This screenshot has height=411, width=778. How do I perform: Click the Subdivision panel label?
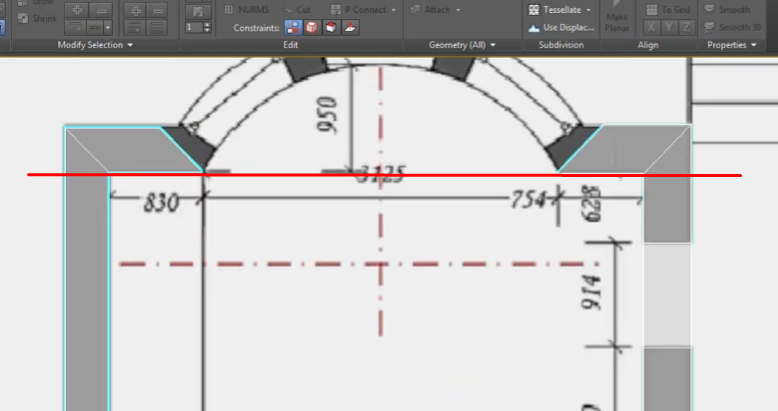(x=561, y=45)
